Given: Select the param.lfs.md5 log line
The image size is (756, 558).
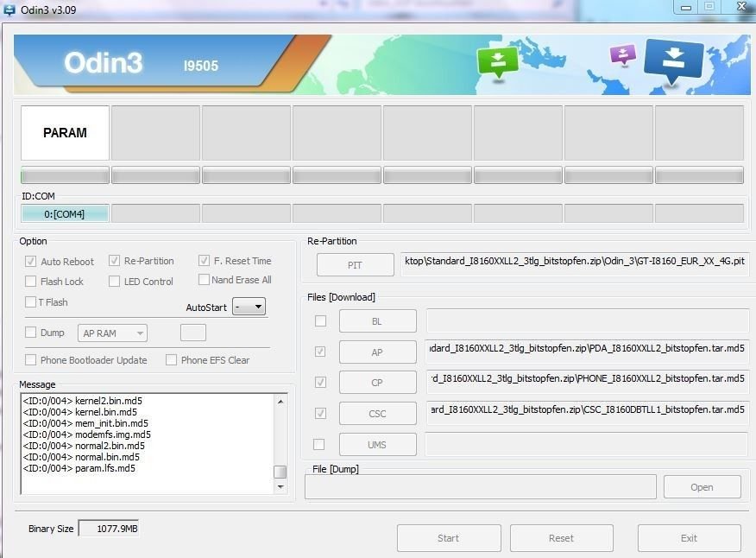Looking at the screenshot, I should coord(79,468).
